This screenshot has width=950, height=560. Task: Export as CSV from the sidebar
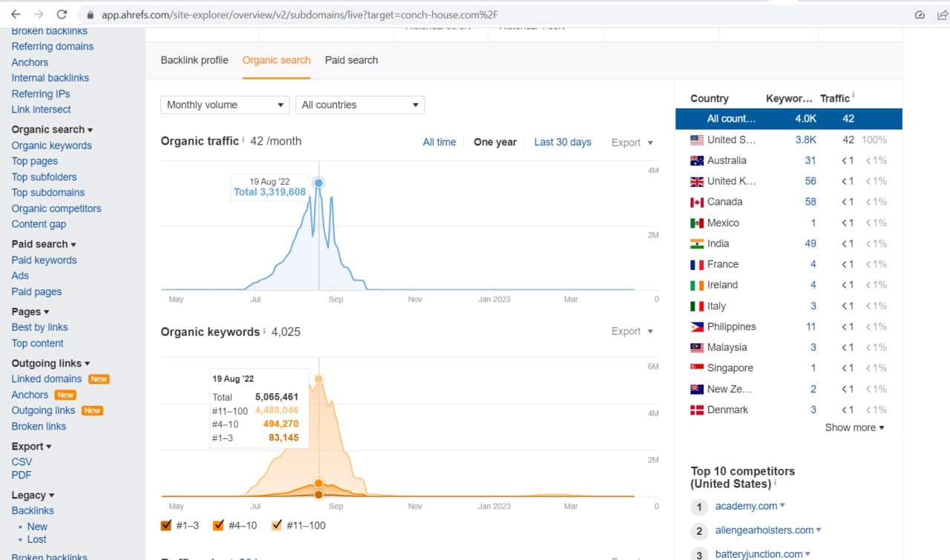[x=22, y=461]
